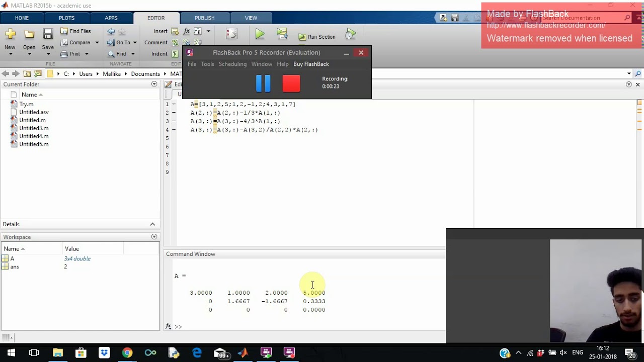Viewport: 644px width, 362px height.
Task: Place cursor in editor line 1
Action: (x=243, y=104)
